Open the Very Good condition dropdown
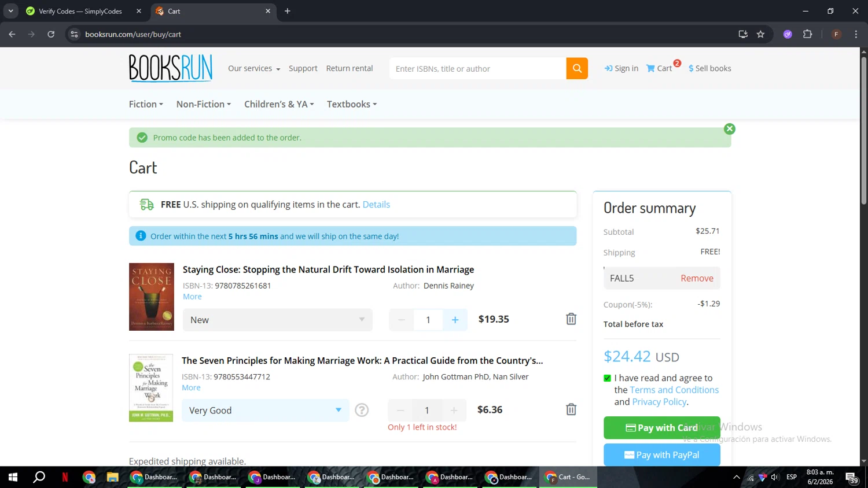Viewport: 868px width, 488px height. (x=266, y=410)
